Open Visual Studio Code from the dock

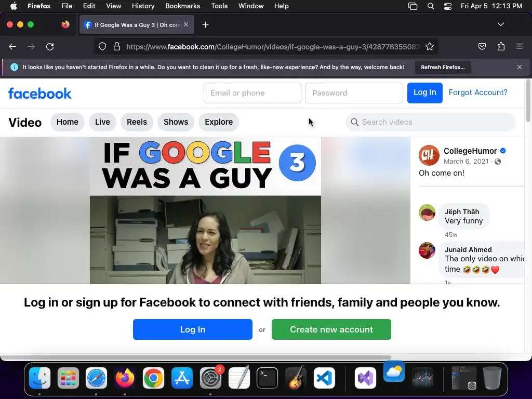coord(324,378)
